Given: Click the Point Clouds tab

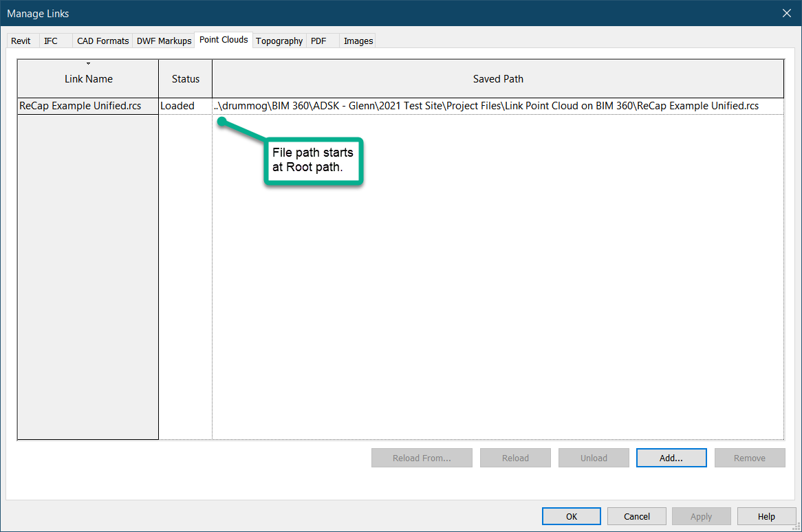Looking at the screenshot, I should click(x=224, y=40).
